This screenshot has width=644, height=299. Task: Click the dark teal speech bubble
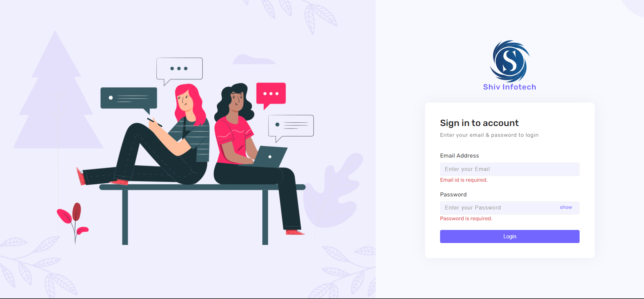(x=129, y=100)
